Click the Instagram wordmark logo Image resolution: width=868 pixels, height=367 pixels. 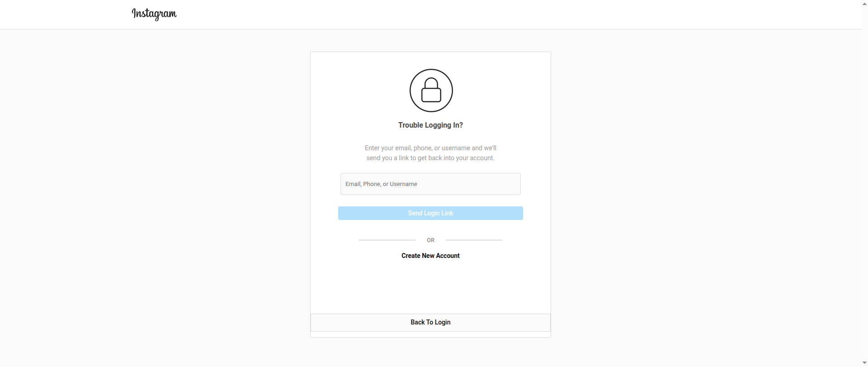[154, 14]
